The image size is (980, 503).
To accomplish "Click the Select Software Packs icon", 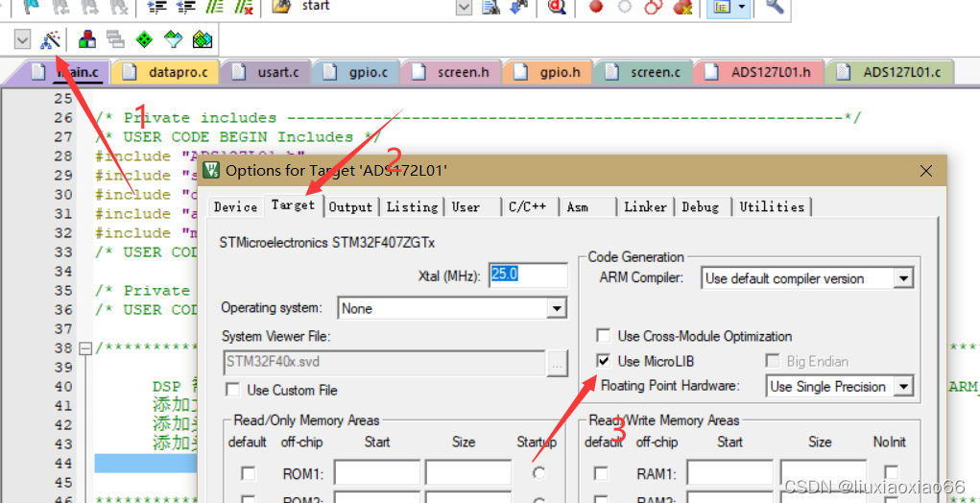I will (x=173, y=40).
